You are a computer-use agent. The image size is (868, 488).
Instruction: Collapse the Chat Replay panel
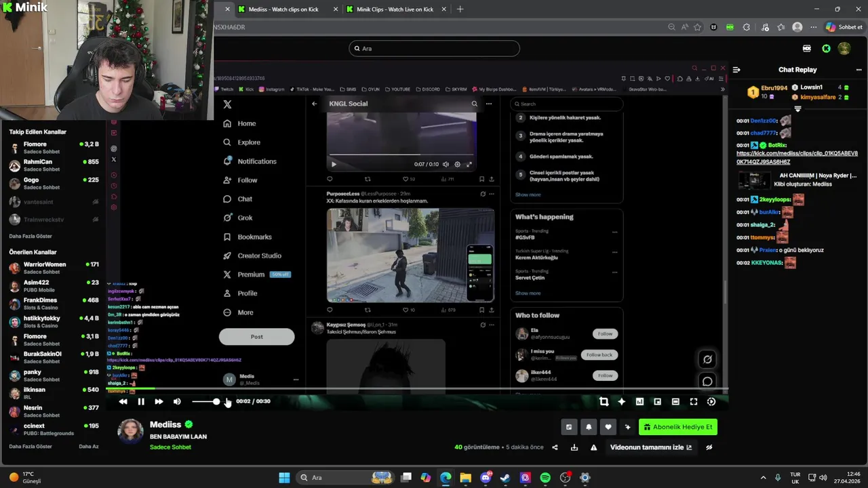[736, 70]
